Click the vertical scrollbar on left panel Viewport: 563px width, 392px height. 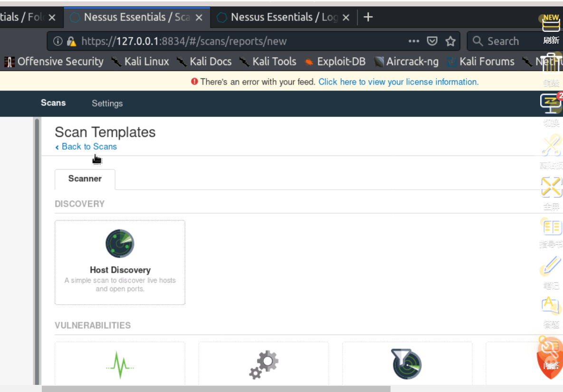(x=37, y=251)
